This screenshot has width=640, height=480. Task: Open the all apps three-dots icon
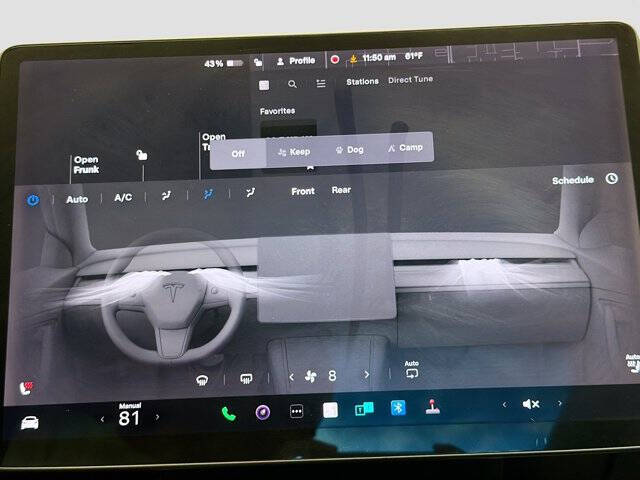click(296, 411)
